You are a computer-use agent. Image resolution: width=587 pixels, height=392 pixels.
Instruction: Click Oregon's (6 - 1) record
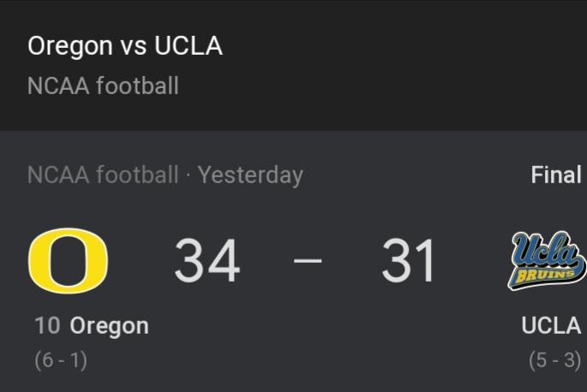click(61, 359)
